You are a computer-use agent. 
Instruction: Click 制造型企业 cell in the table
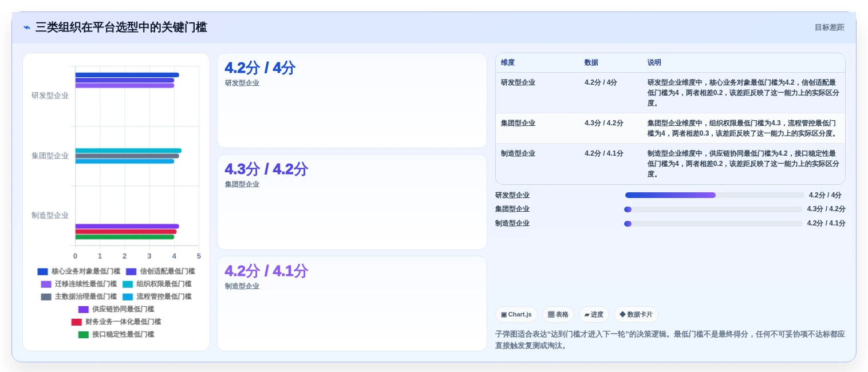pos(518,153)
